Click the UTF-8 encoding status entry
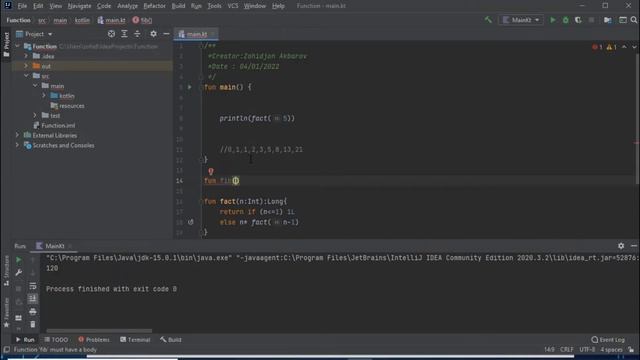The image size is (640, 360). [587, 350]
